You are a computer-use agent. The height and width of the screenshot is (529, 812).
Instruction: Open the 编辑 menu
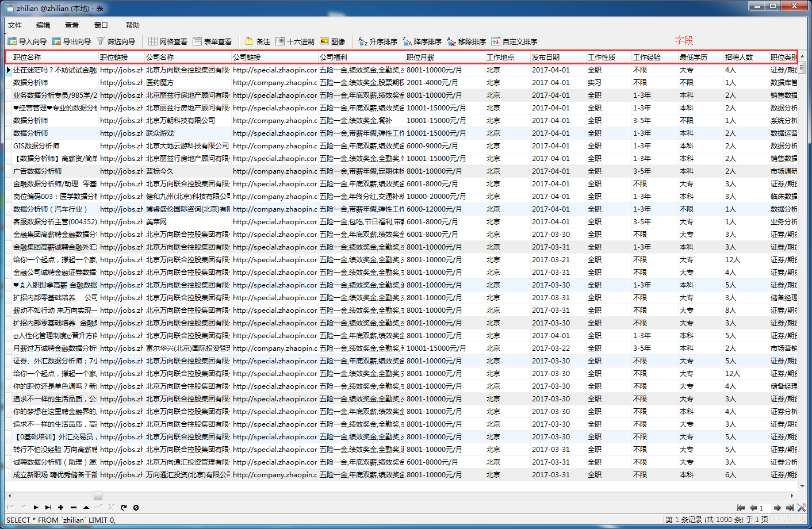(43, 25)
